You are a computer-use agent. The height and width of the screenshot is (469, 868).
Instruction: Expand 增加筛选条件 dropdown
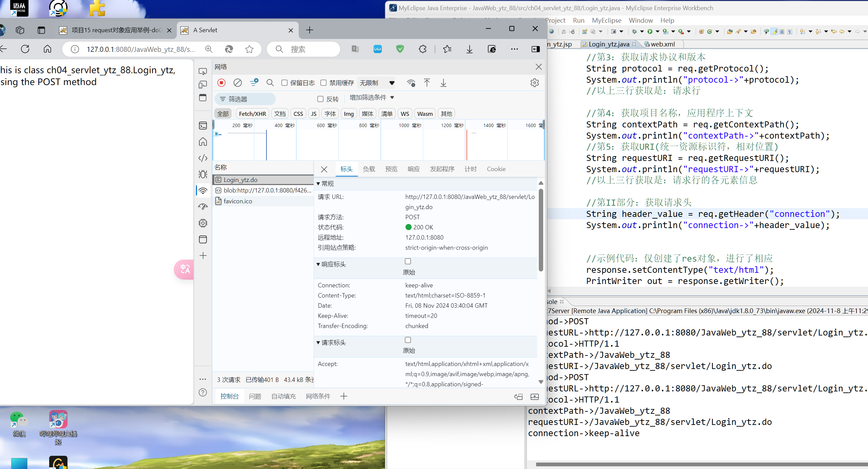(x=372, y=98)
